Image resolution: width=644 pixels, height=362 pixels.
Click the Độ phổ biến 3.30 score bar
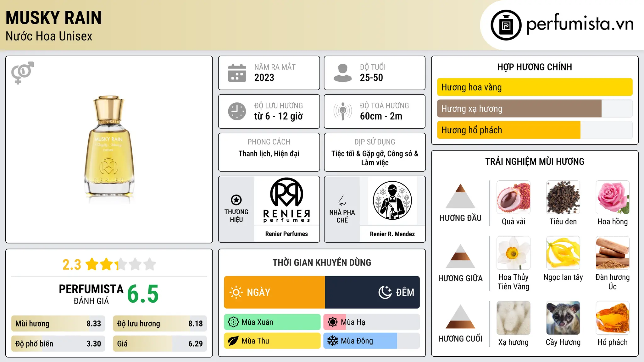coord(58,343)
